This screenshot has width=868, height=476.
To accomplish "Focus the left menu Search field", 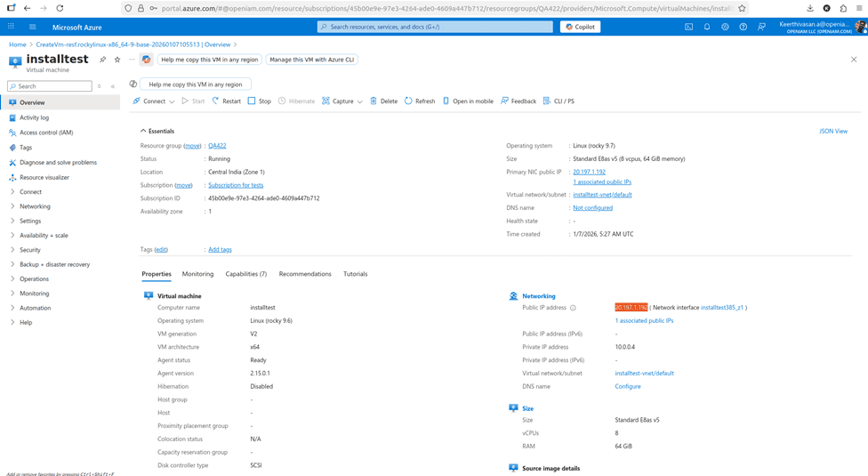I will 50,86.
